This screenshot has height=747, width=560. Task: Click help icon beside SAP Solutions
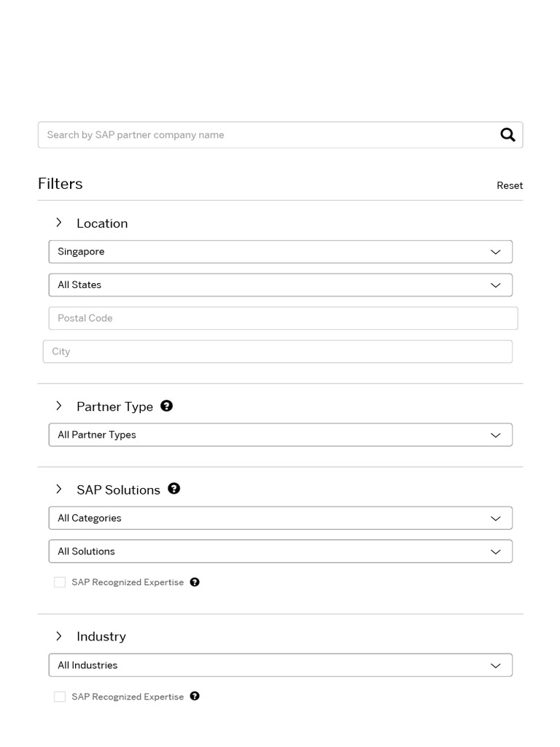click(174, 489)
